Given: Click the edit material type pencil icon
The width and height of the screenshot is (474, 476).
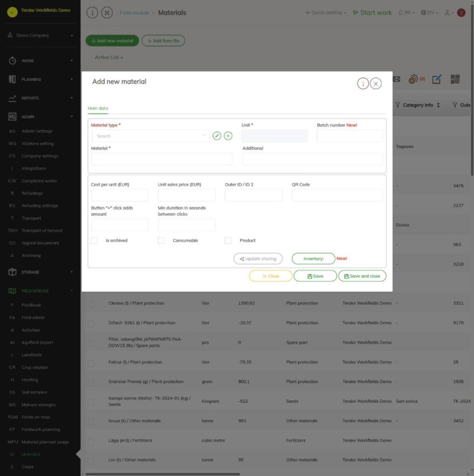Looking at the screenshot, I should pos(217,136).
